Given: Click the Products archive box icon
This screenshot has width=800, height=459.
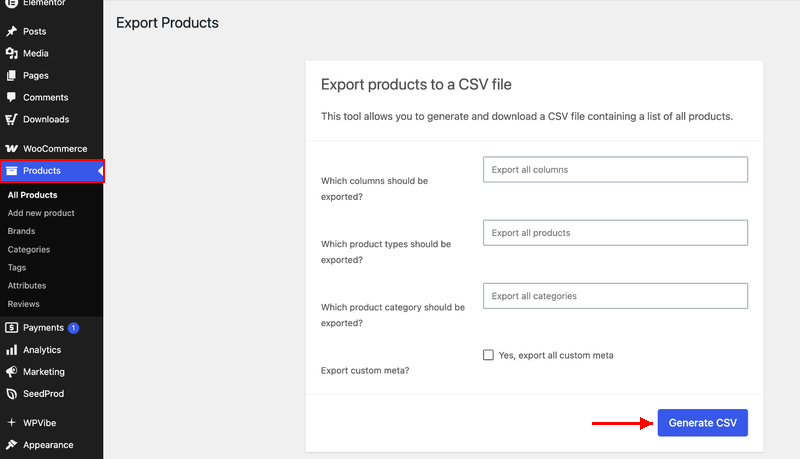Looking at the screenshot, I should click(11, 171).
